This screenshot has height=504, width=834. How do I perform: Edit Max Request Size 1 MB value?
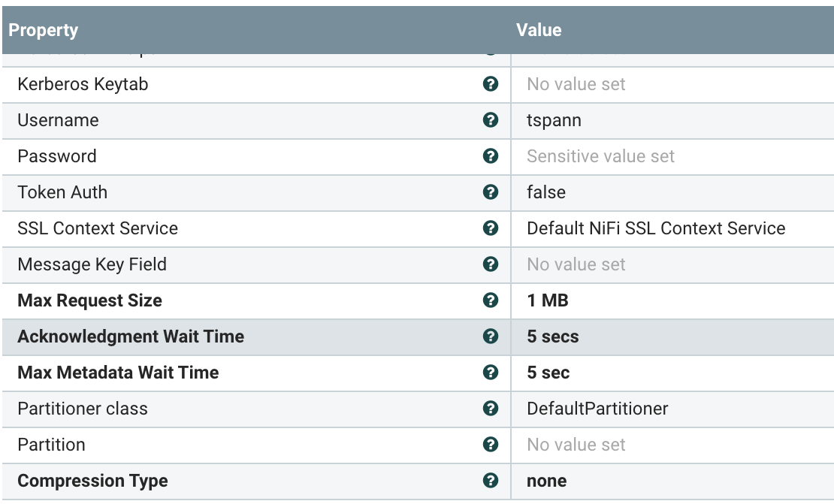[548, 300]
